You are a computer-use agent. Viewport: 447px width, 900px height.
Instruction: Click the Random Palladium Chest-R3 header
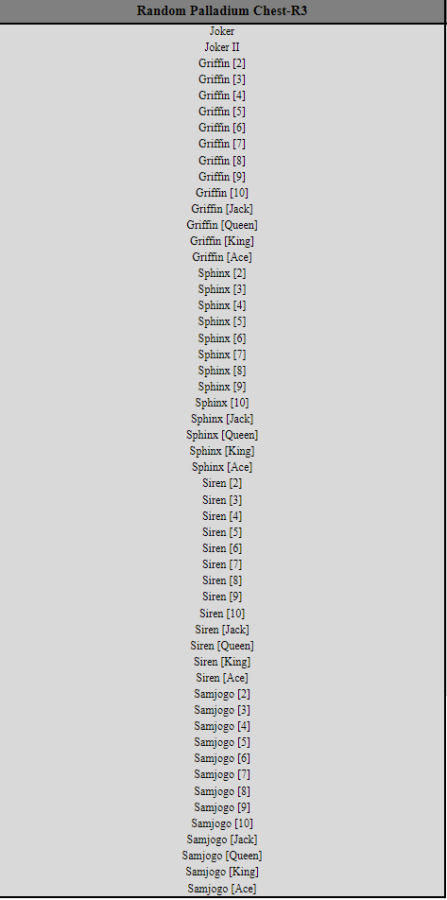coord(222,11)
